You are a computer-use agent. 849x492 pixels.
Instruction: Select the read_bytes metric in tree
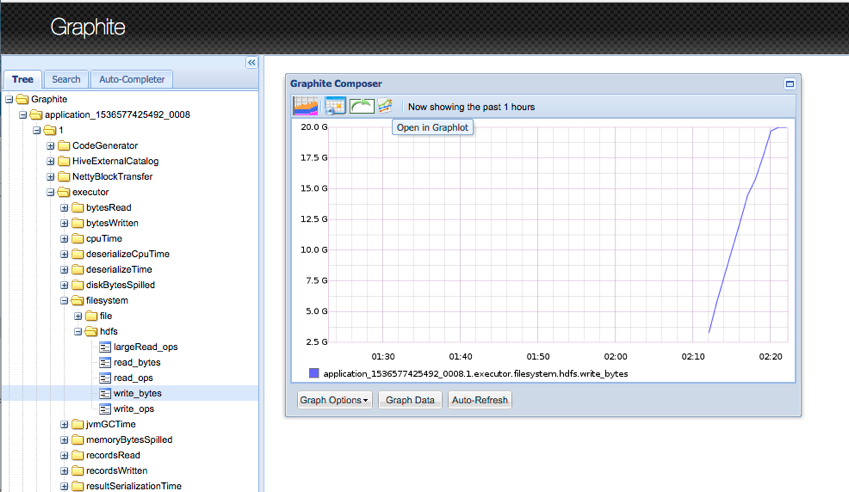coord(137,362)
